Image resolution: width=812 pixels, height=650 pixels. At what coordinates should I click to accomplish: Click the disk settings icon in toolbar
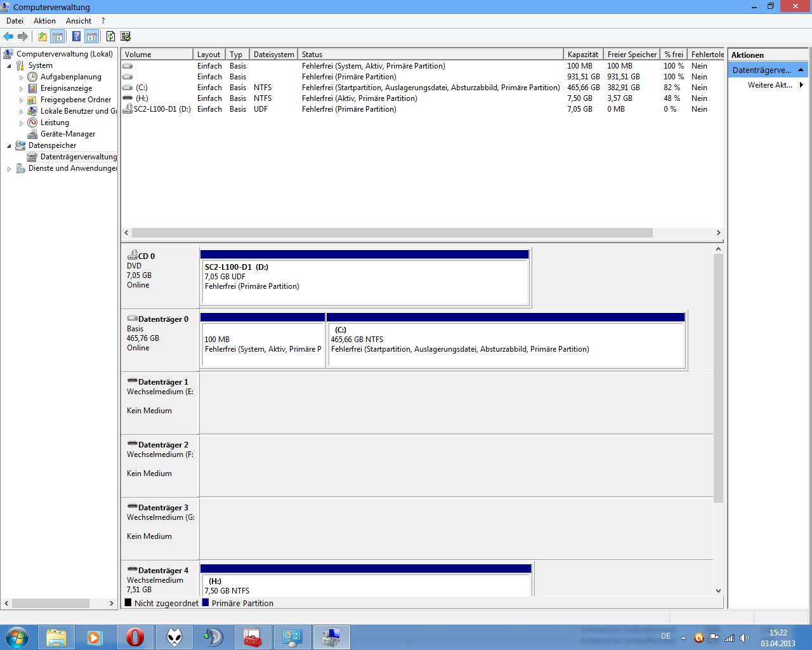click(x=126, y=36)
